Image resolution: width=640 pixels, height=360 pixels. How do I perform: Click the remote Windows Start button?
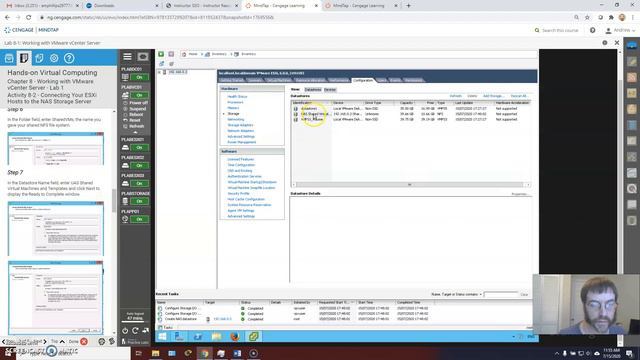click(162, 337)
